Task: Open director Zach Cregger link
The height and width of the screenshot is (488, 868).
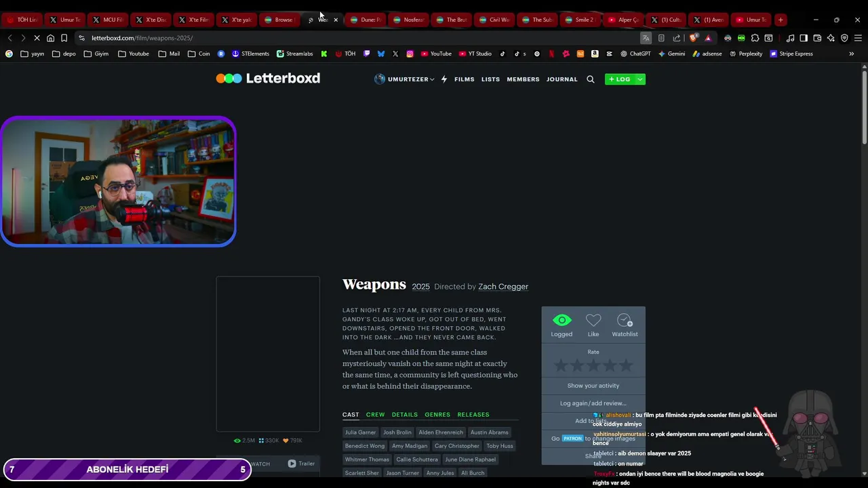Action: 503,287
